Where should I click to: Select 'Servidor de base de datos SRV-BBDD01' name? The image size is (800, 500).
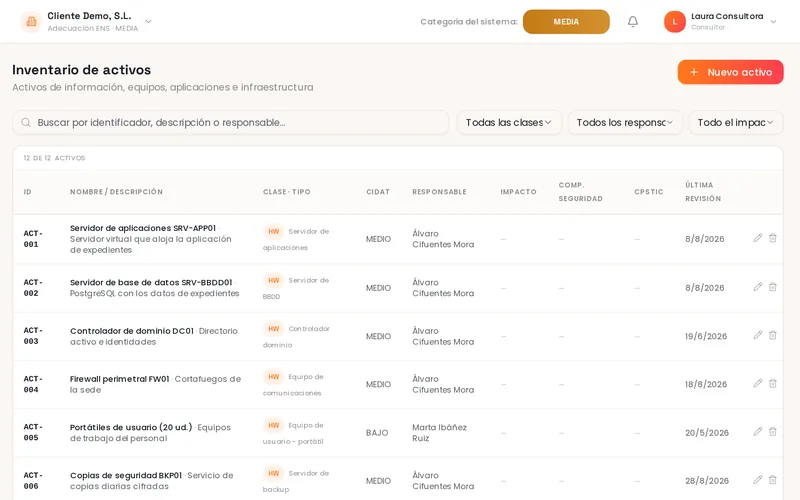(x=151, y=282)
